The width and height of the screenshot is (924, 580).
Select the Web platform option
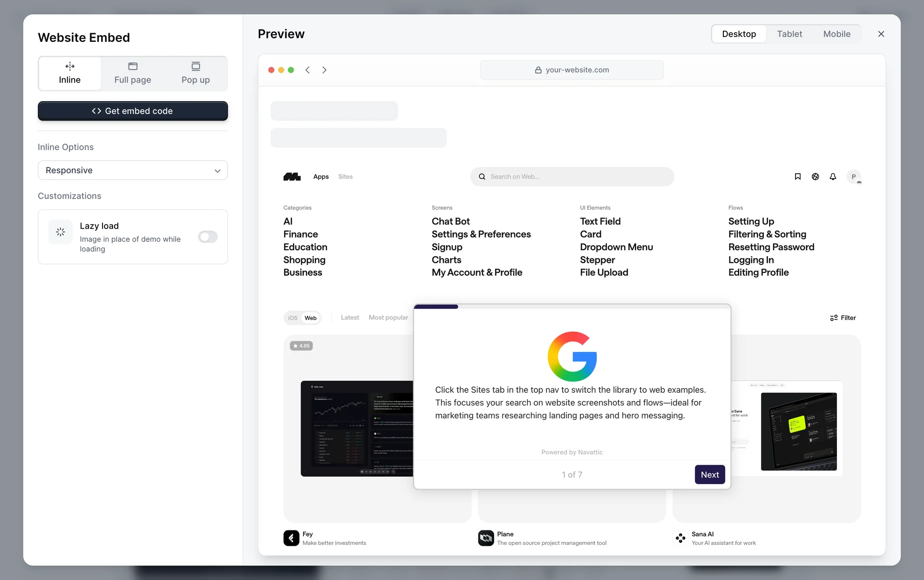(x=310, y=318)
